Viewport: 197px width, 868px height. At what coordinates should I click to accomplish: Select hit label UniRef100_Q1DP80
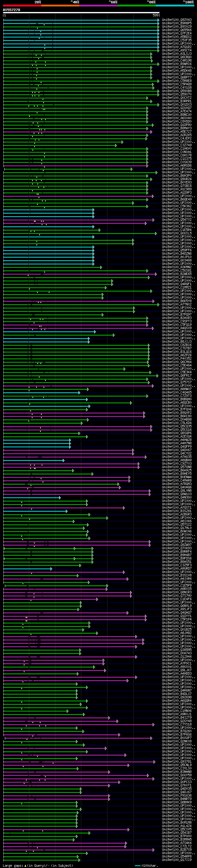coord(177,125)
